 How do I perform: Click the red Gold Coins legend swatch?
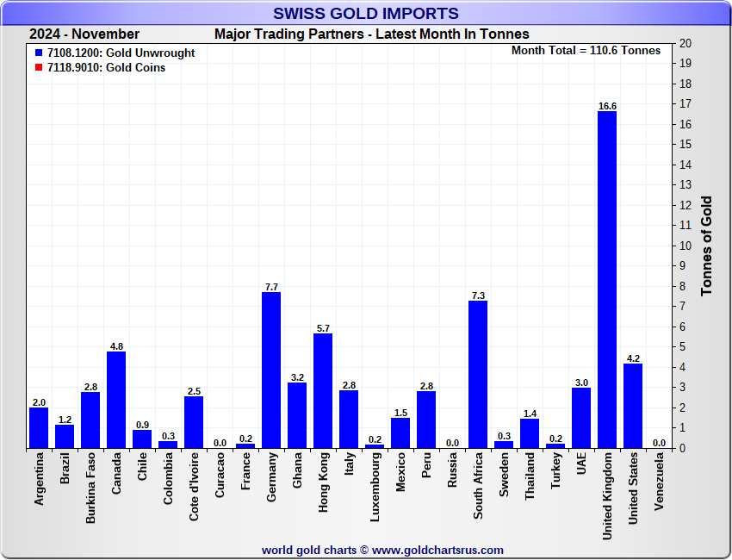point(39,68)
